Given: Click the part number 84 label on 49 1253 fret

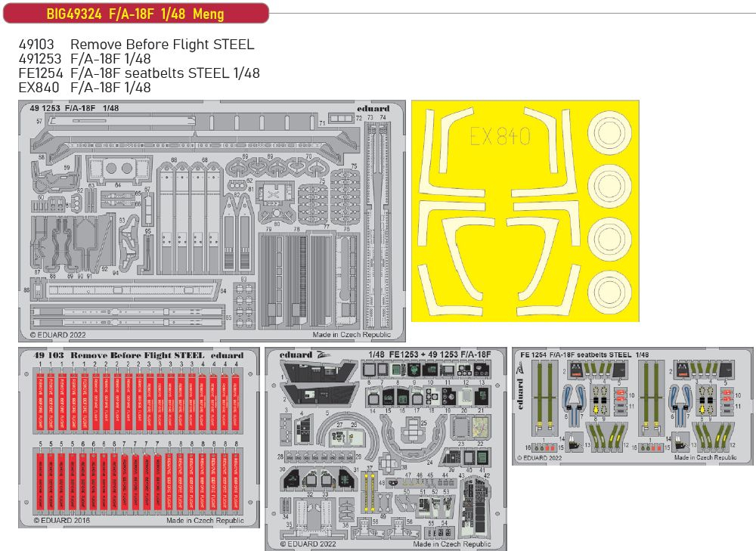Looking at the screenshot, I should [x=223, y=291].
